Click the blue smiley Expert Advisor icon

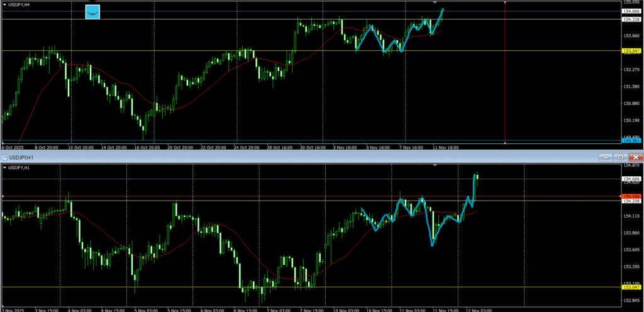(92, 11)
